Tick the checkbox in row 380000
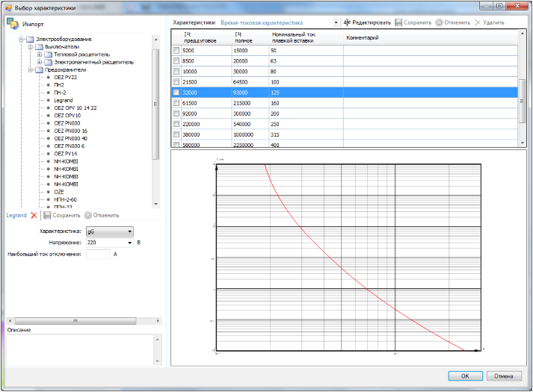 176,134
